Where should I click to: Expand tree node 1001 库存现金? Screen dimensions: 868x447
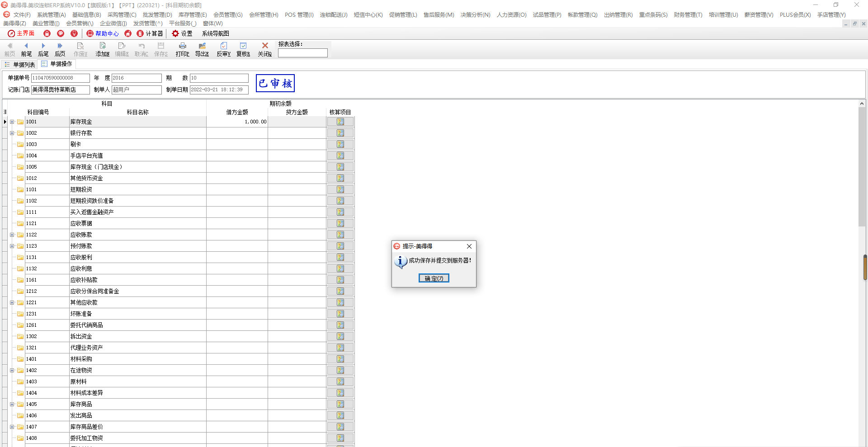(12, 122)
